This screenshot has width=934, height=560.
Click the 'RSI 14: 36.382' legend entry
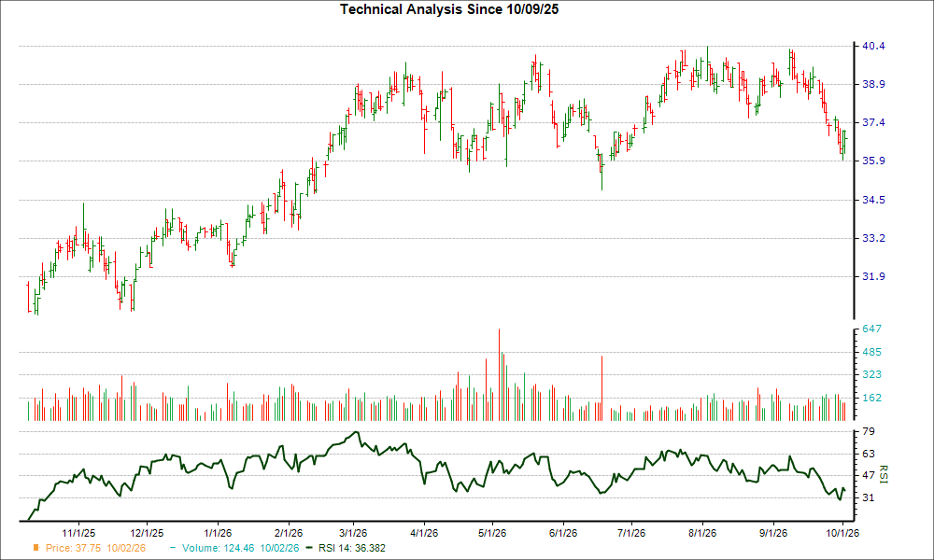click(352, 548)
